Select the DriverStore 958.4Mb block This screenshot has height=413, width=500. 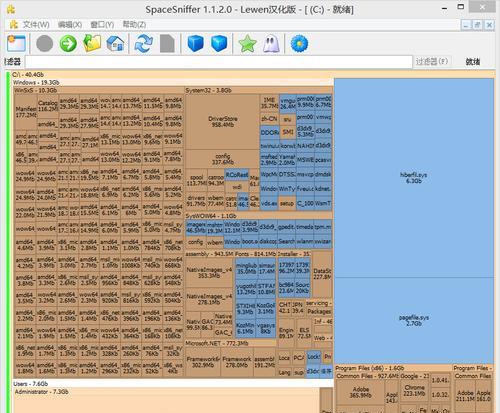click(222, 122)
